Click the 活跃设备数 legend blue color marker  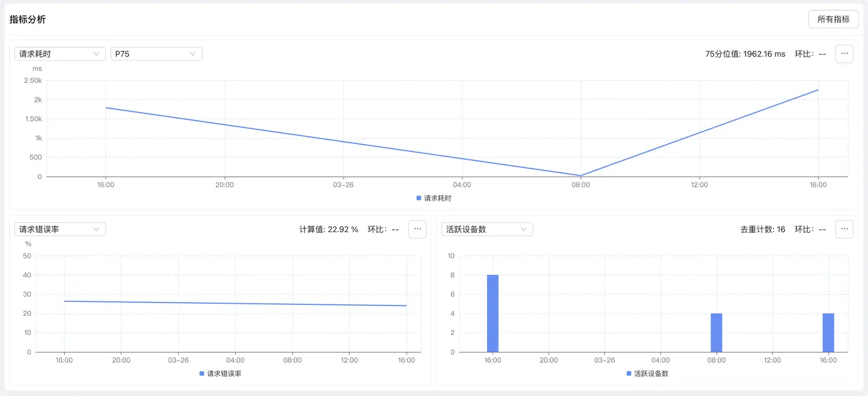click(629, 373)
